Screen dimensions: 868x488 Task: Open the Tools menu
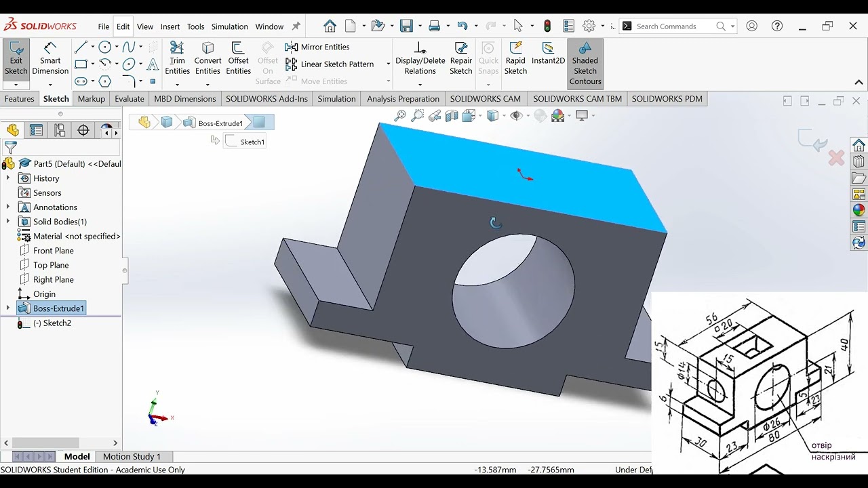click(195, 26)
